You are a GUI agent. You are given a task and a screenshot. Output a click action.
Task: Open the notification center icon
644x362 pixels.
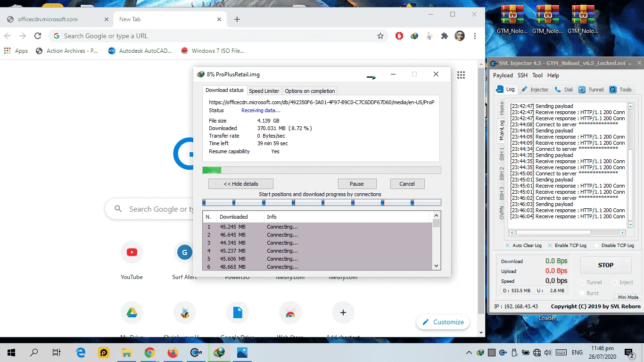(x=629, y=352)
